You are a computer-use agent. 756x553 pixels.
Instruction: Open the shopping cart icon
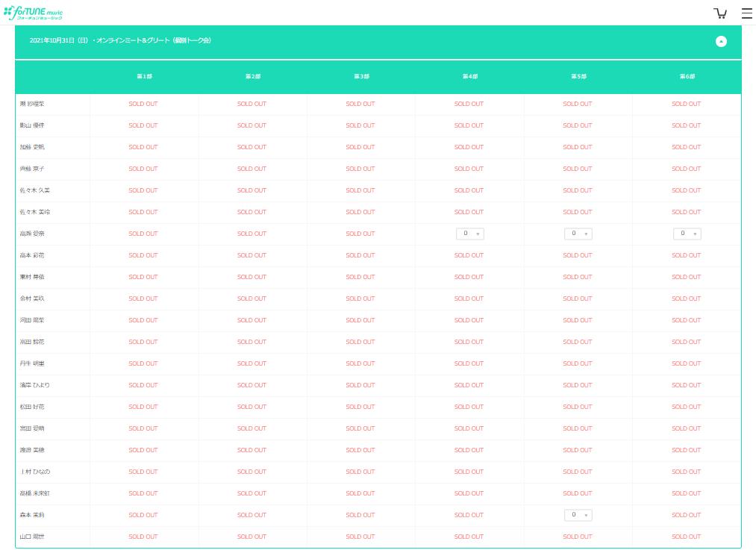[720, 13]
